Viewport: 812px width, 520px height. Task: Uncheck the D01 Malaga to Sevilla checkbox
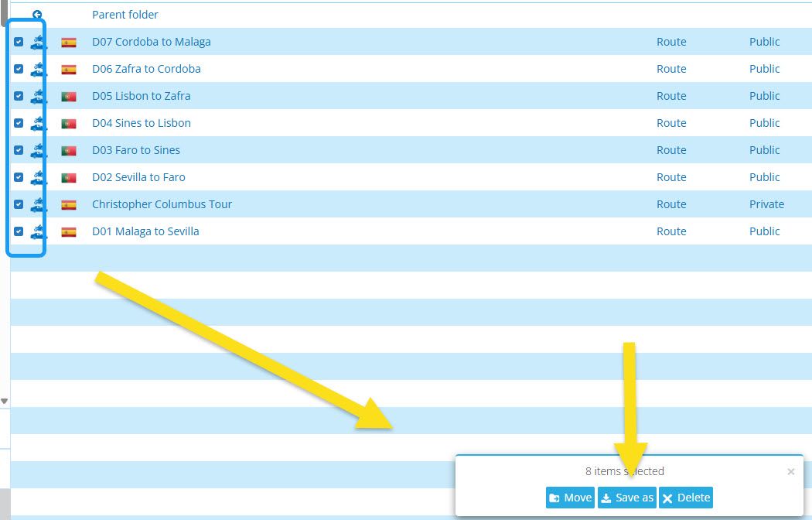(x=19, y=231)
